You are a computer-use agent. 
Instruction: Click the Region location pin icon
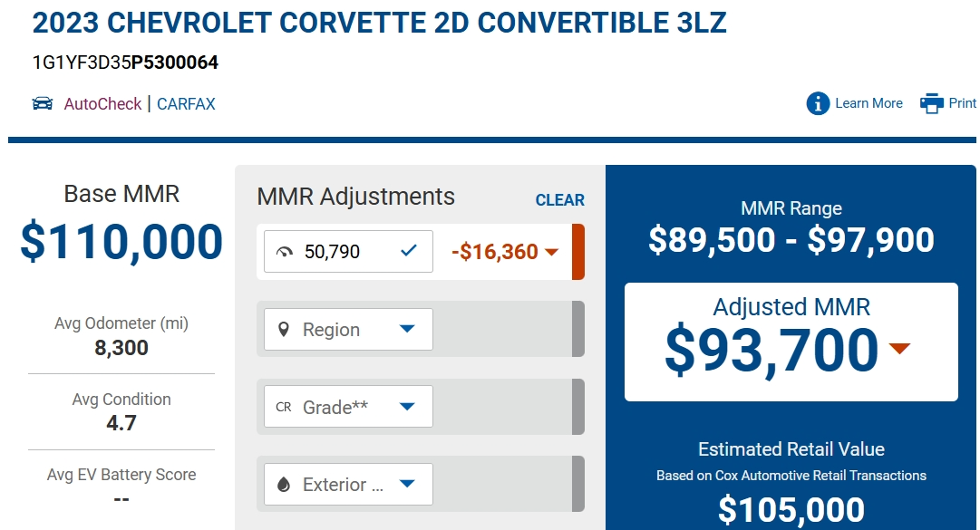point(283,330)
